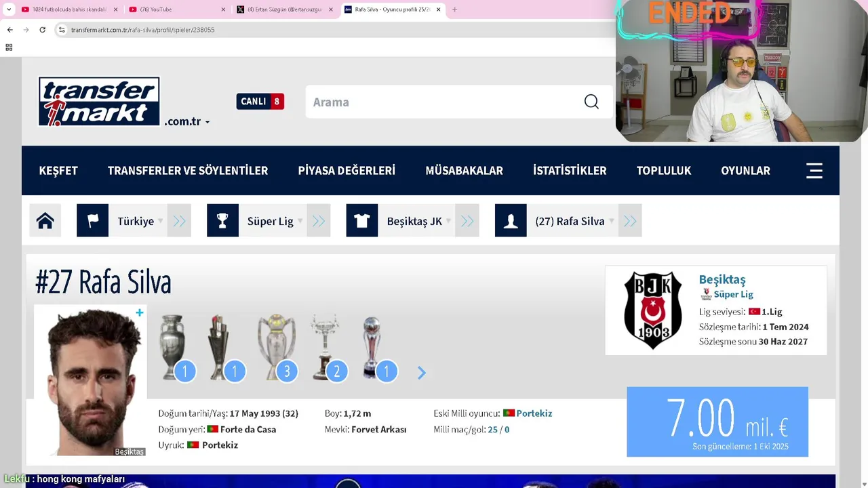The image size is (868, 488).
Task: Click the Beşiktaş club name link
Action: coord(722,279)
